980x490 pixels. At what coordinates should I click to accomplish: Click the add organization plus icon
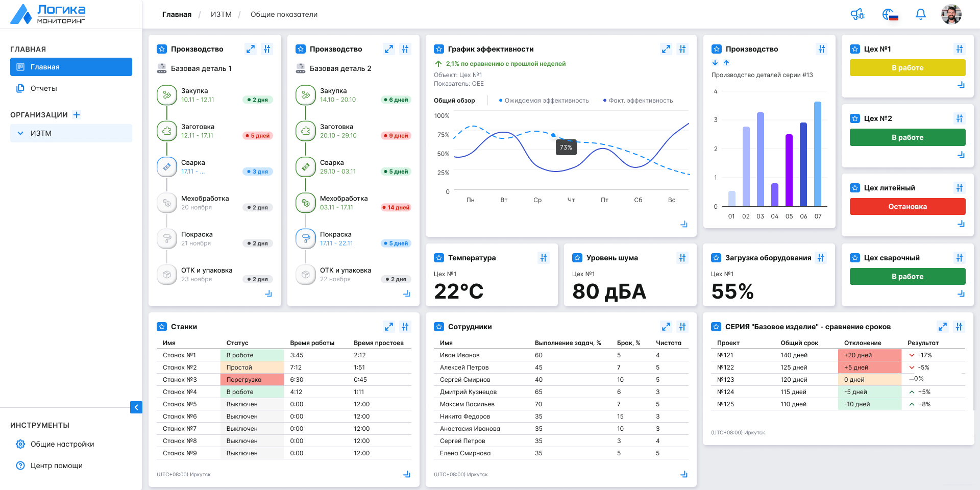pos(77,115)
